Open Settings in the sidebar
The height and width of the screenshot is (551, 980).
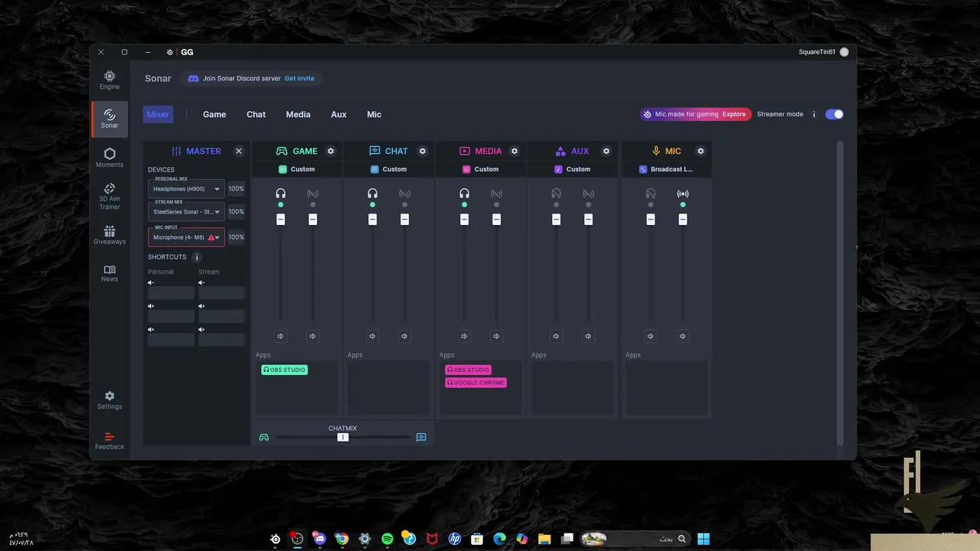click(x=109, y=400)
